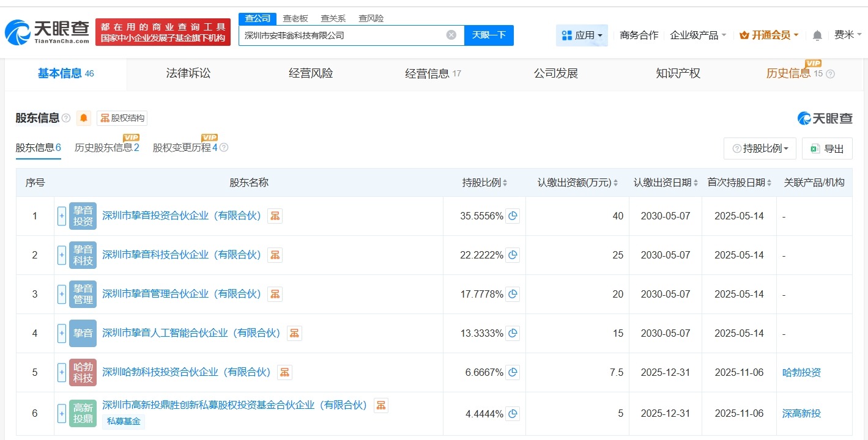Open the 股权结构 equity structure view

(124, 118)
